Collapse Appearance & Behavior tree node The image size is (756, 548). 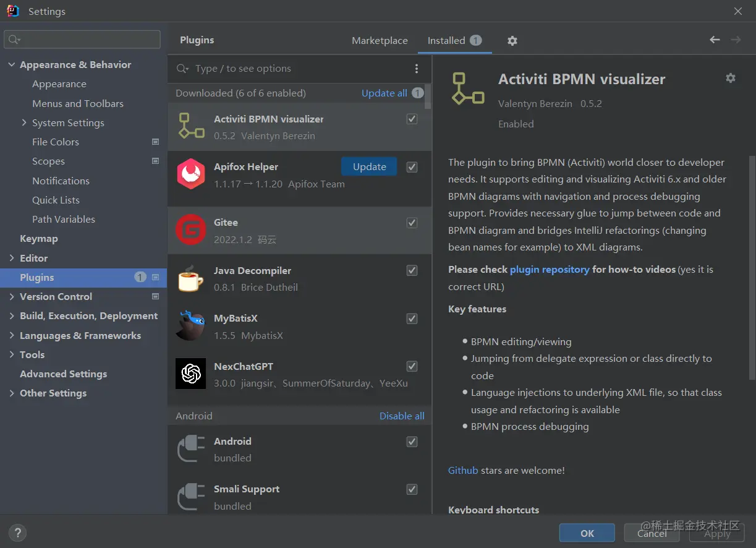(x=12, y=64)
